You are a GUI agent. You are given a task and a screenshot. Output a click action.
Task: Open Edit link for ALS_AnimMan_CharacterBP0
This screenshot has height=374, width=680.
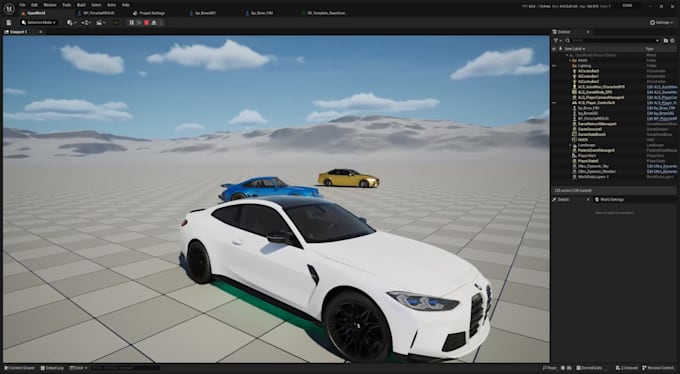tap(661, 87)
